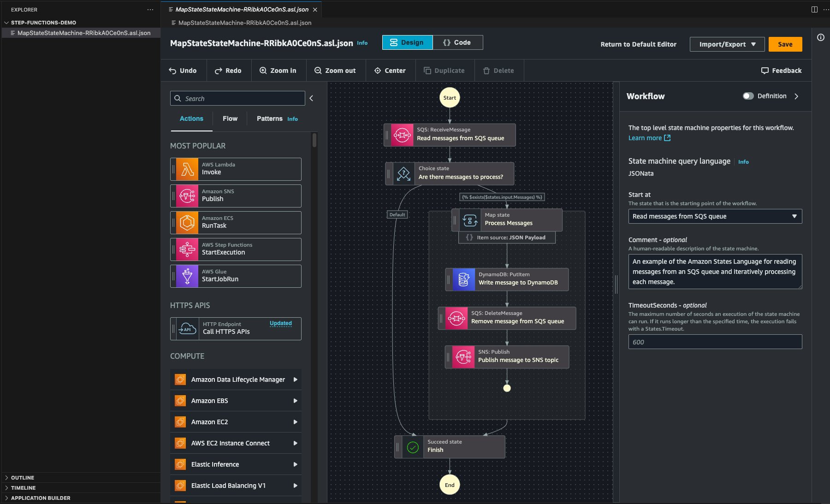Open the Import/Export dropdown
Screen dimensions: 830x504
tap(727, 44)
